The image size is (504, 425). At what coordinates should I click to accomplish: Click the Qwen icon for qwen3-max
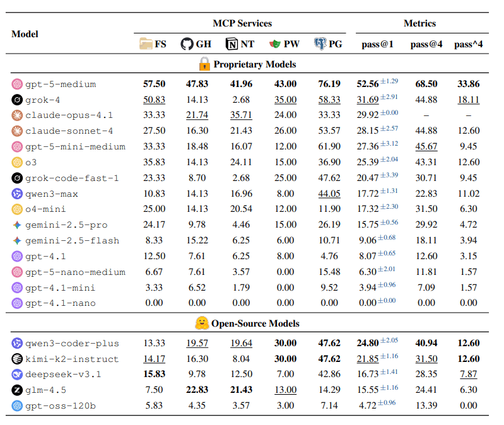pyautogui.click(x=17, y=194)
